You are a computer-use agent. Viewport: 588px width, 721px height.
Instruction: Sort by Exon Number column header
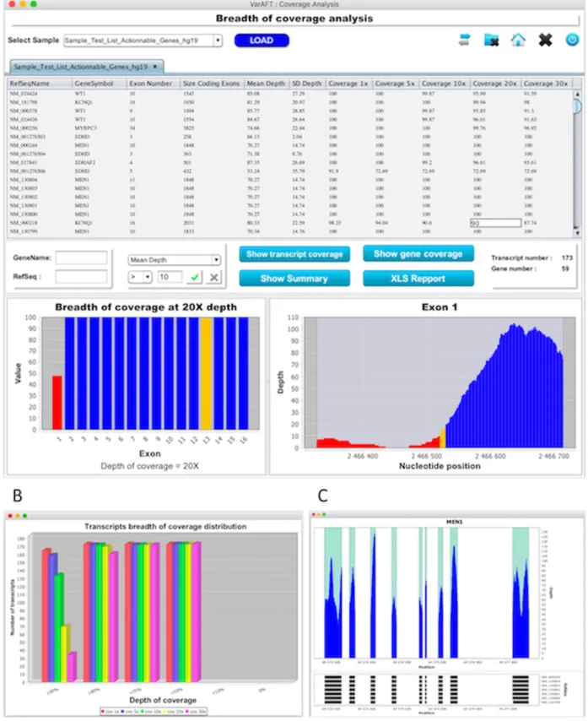pyautogui.click(x=154, y=84)
